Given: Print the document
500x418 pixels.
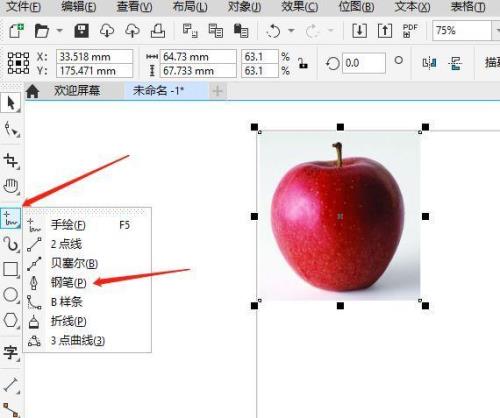Looking at the screenshot, I should pyautogui.click(x=158, y=31).
